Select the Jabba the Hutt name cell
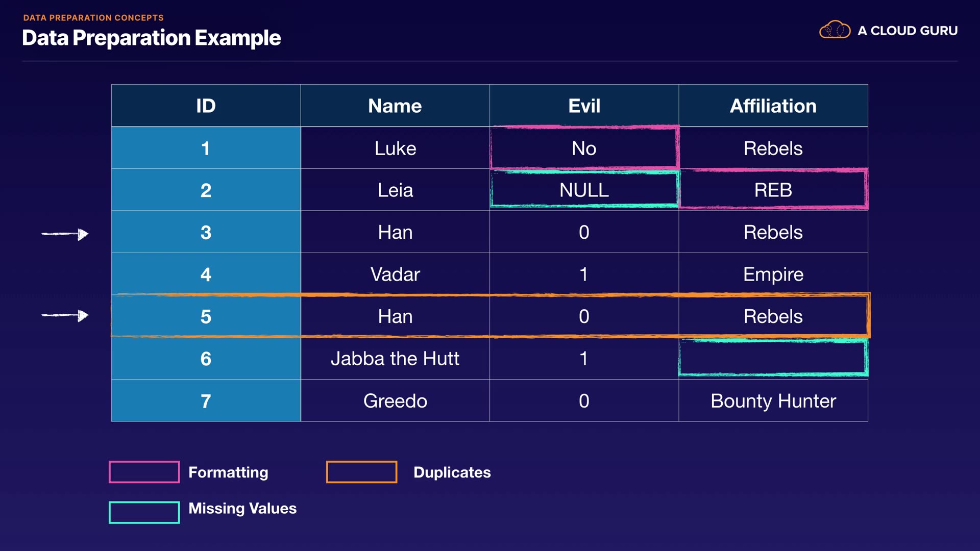Screen dimensions: 980x551 pyautogui.click(x=395, y=358)
